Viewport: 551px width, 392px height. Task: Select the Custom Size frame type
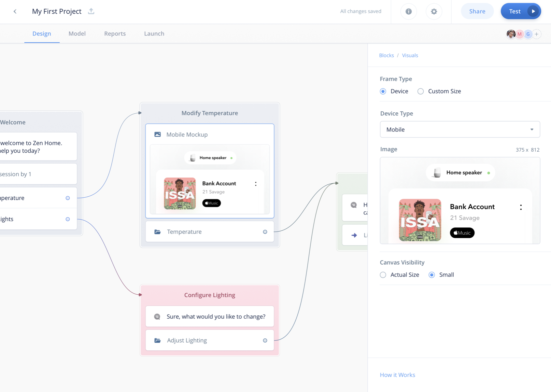pos(421,92)
